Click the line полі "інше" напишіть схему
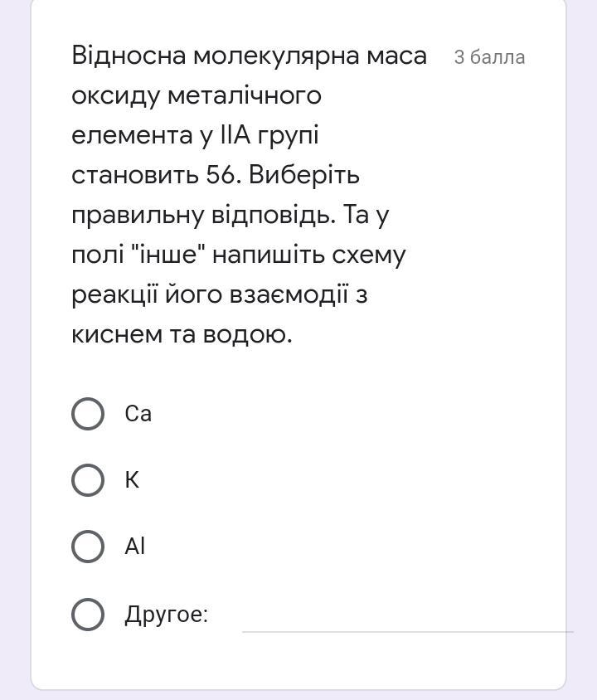Viewport: 597px width, 700px height. (x=239, y=255)
